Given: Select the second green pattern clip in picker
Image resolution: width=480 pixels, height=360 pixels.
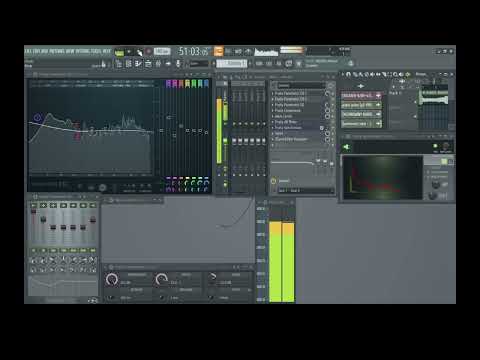Looking at the screenshot, I should (x=361, y=114).
